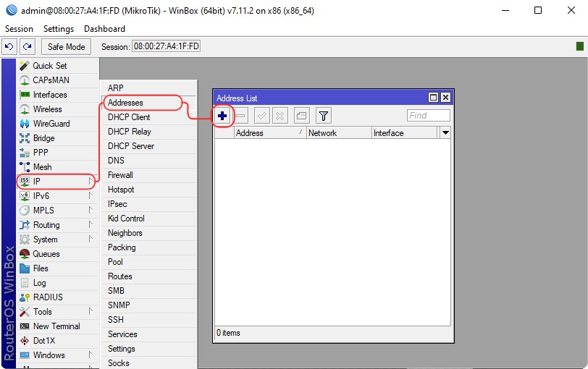
Task: Open Queues from the left sidebar
Action: click(46, 254)
